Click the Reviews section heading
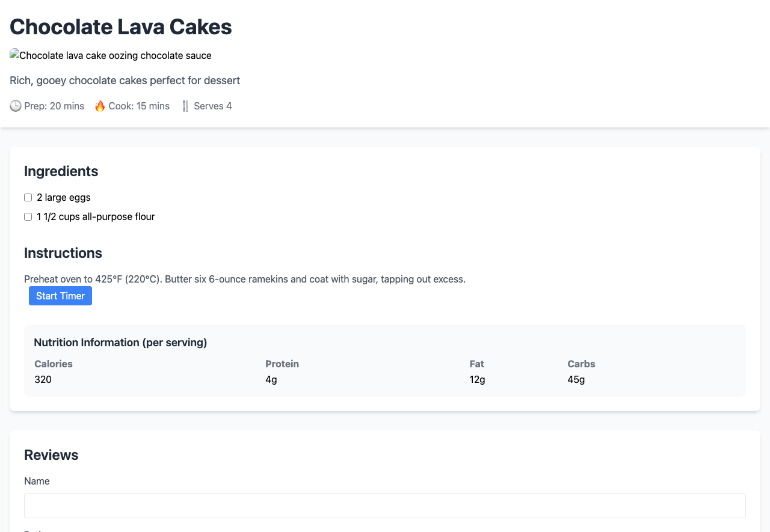The image size is (770, 532). coord(51,455)
